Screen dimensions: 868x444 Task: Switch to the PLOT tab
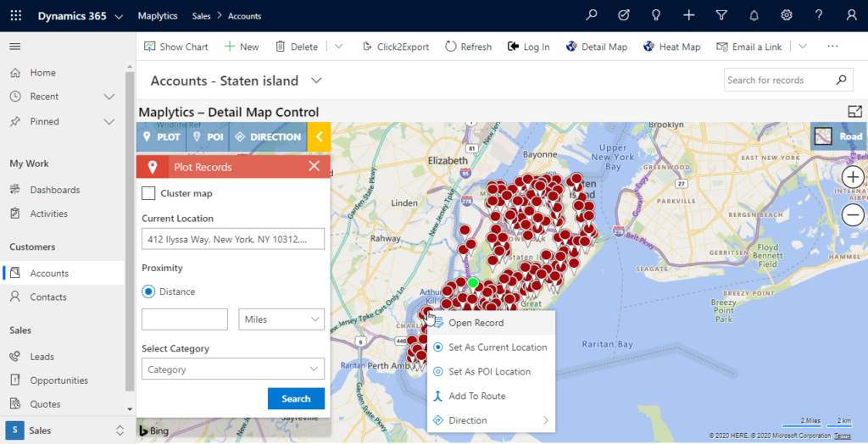pyautogui.click(x=162, y=136)
